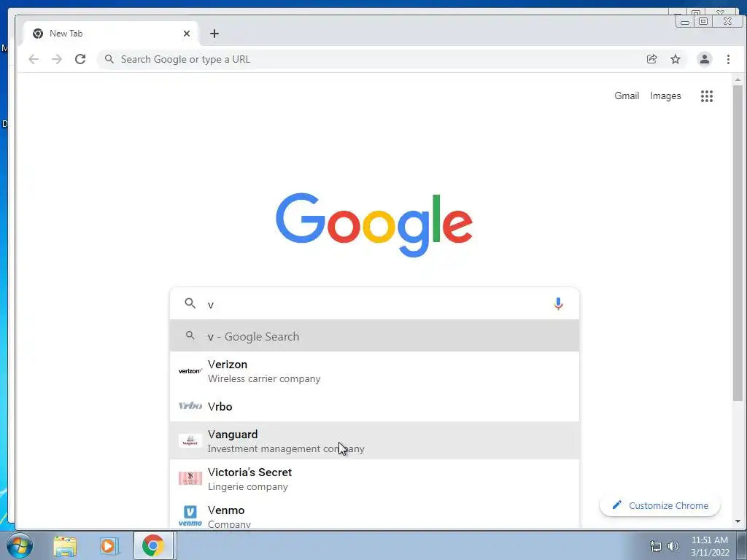Image resolution: width=747 pixels, height=560 pixels.
Task: Open a new tab with plus button
Action: pos(214,34)
